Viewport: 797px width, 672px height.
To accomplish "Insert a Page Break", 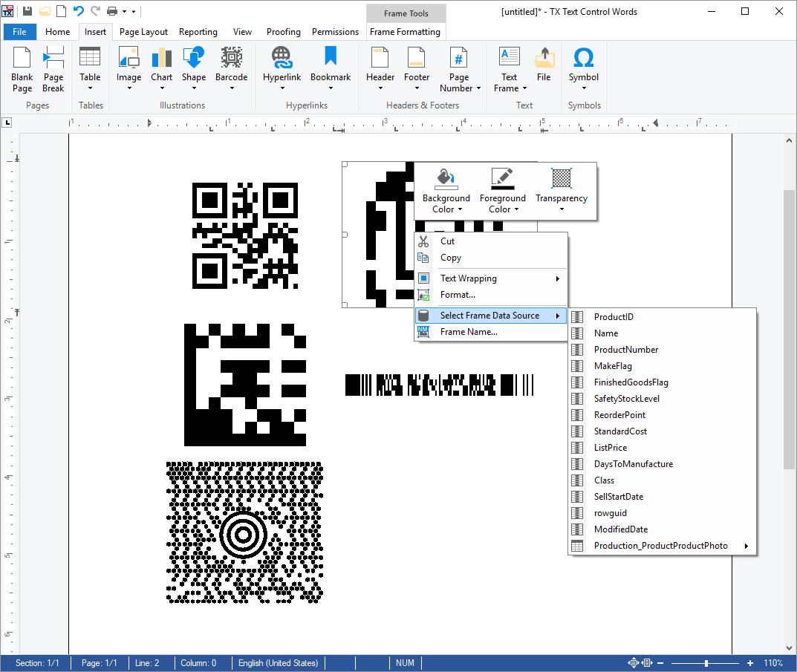I will point(53,70).
